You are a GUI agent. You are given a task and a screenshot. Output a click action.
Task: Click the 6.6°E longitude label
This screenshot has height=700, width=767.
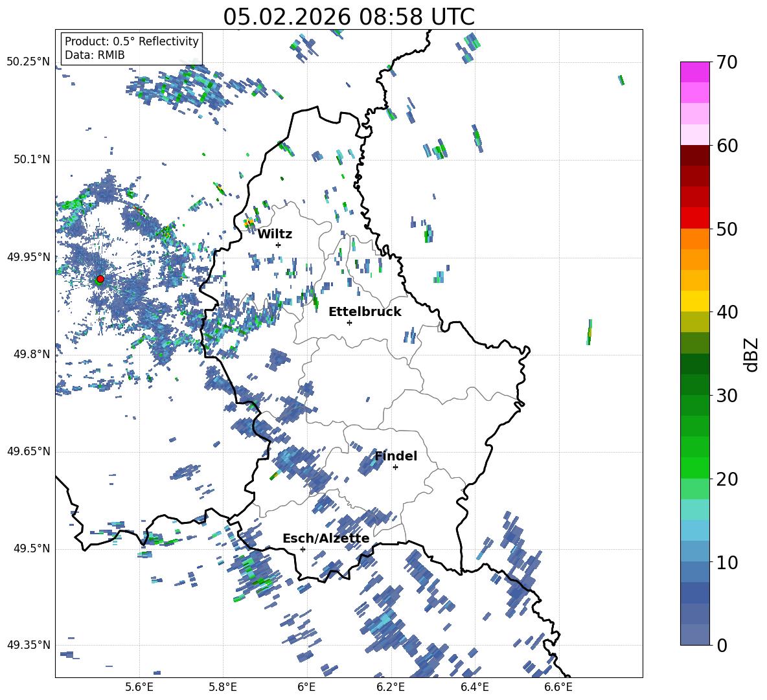tap(558, 687)
